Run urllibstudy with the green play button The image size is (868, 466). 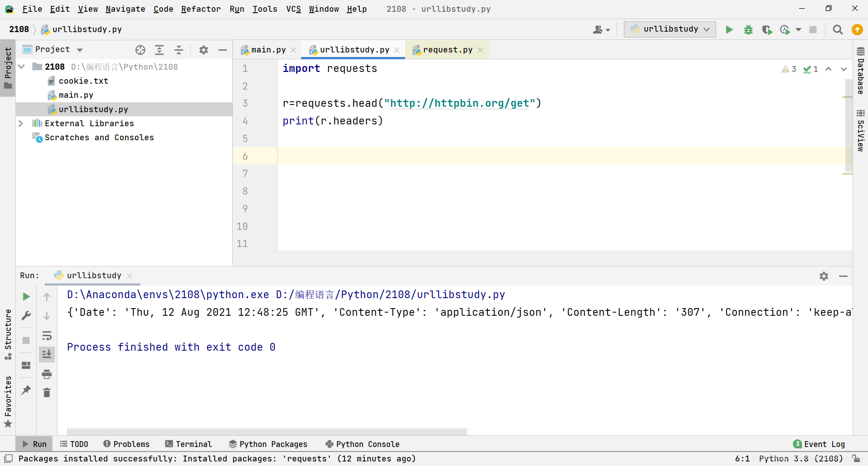coord(729,29)
